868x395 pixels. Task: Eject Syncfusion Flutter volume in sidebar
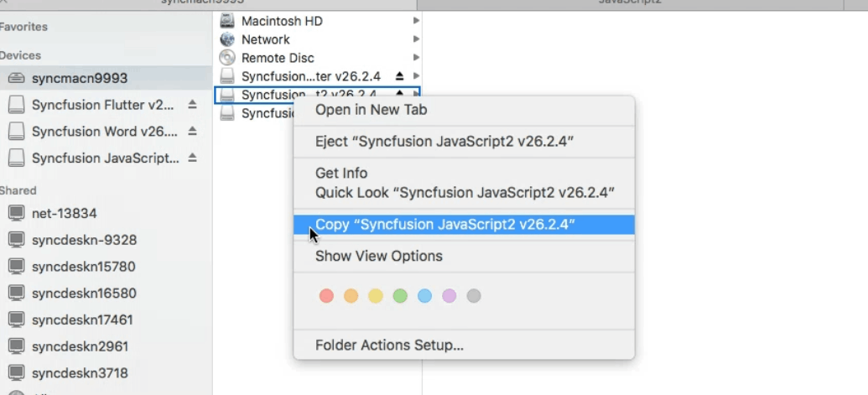[192, 105]
